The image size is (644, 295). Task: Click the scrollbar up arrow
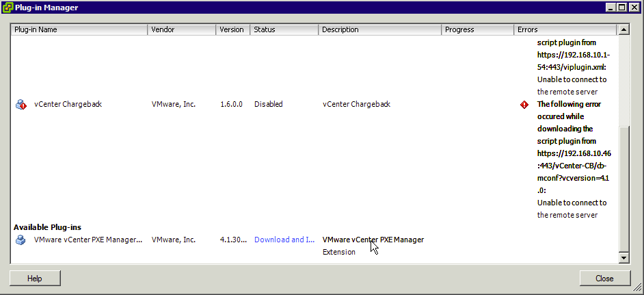(624, 29)
